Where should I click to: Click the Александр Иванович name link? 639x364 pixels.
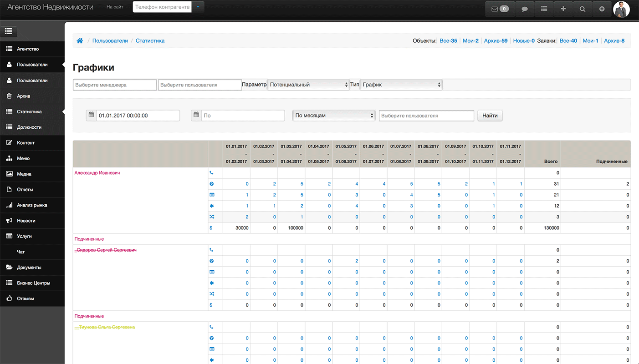pyautogui.click(x=97, y=173)
